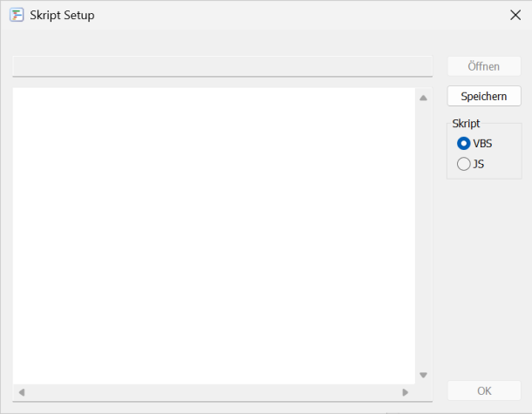Select the VBS script type radio button

[463, 144]
